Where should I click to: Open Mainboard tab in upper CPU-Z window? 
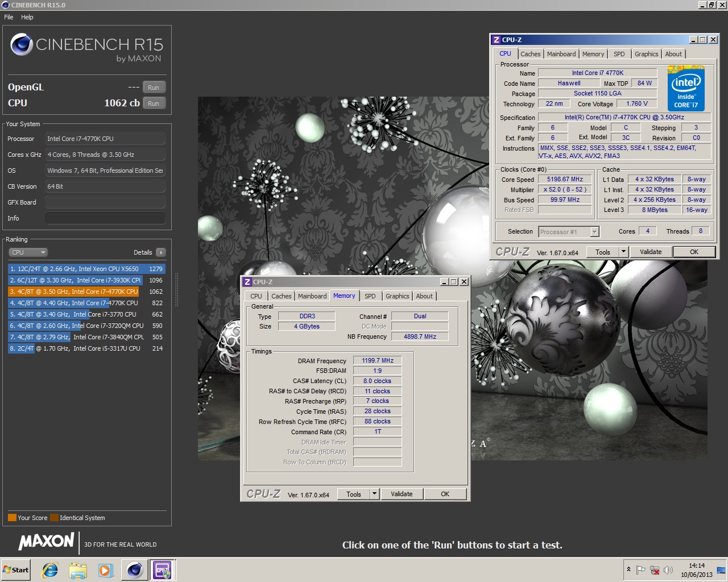point(561,54)
